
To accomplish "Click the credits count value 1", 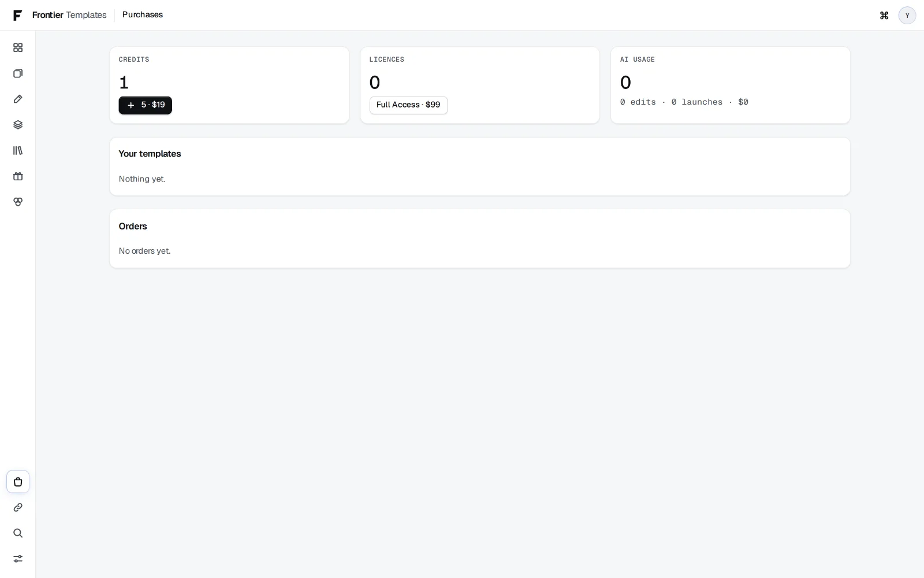I will tap(124, 83).
